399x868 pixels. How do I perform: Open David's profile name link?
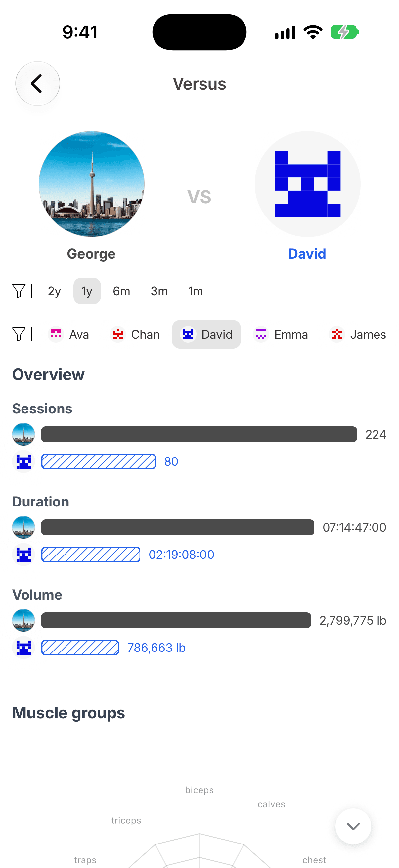coord(307,253)
